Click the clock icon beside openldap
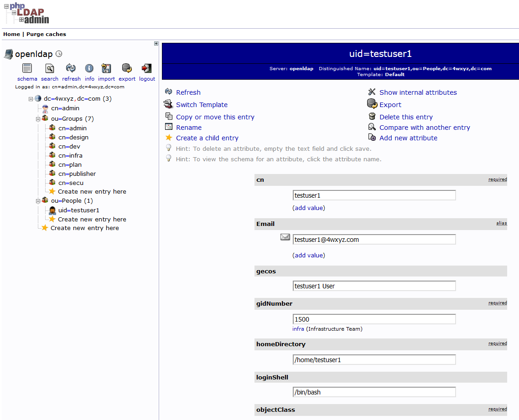This screenshot has height=420, width=519. click(59, 54)
